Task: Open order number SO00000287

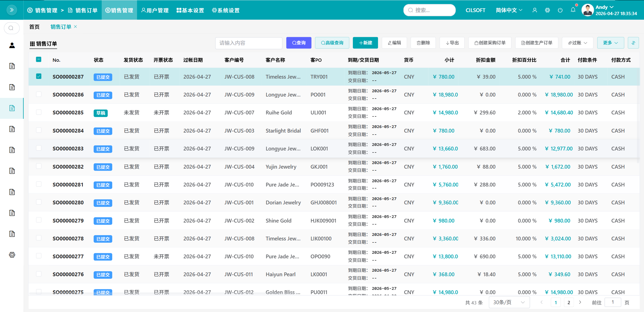Action: point(68,77)
